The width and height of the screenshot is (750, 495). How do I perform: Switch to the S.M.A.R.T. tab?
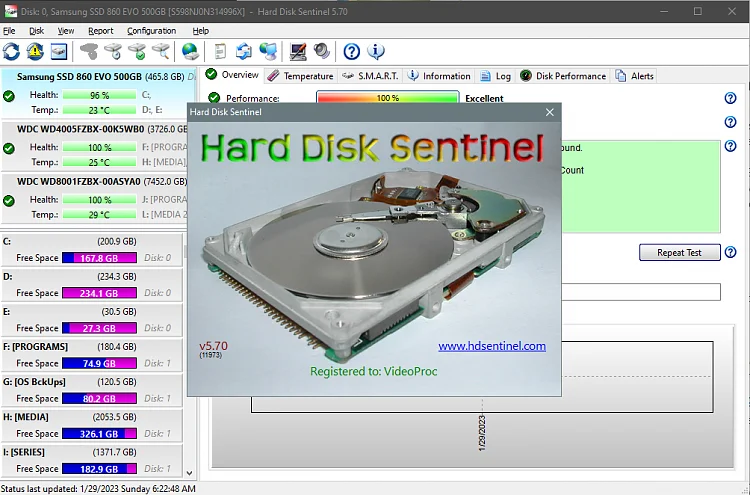[x=371, y=76]
